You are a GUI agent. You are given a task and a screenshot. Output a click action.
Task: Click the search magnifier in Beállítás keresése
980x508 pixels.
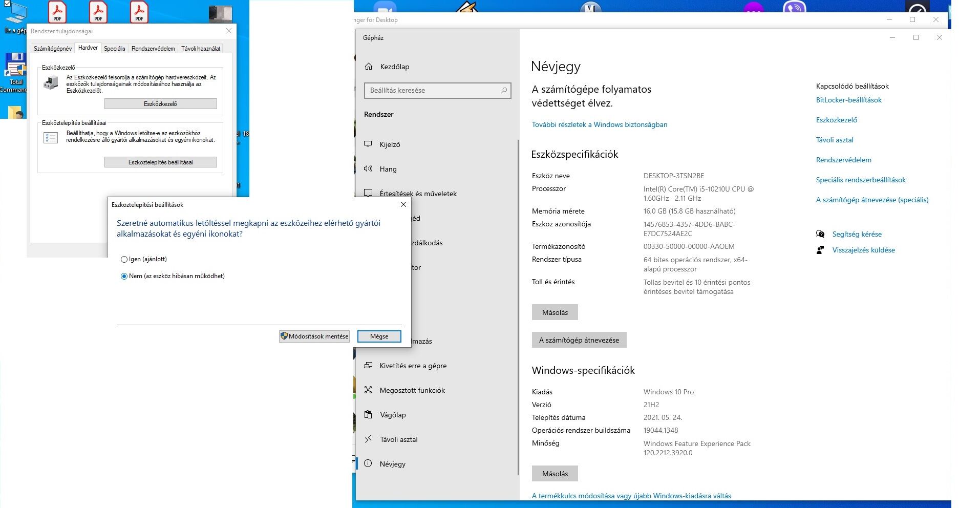(x=504, y=90)
